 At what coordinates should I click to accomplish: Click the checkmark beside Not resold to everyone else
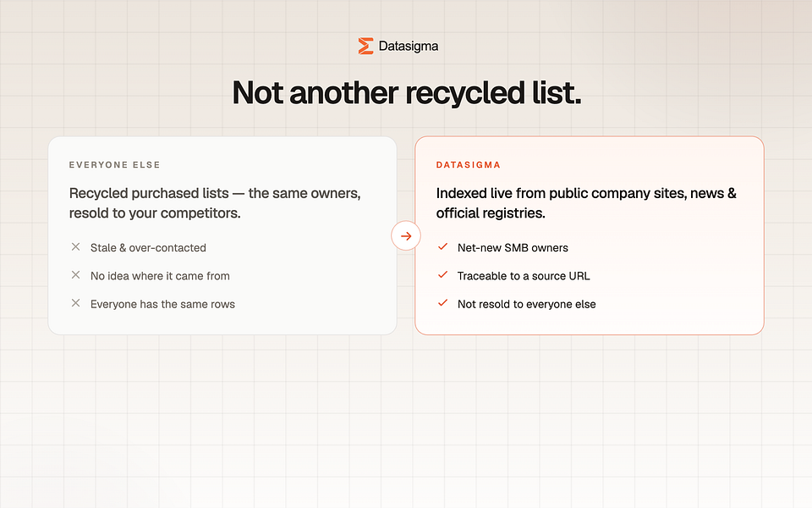[x=442, y=303]
